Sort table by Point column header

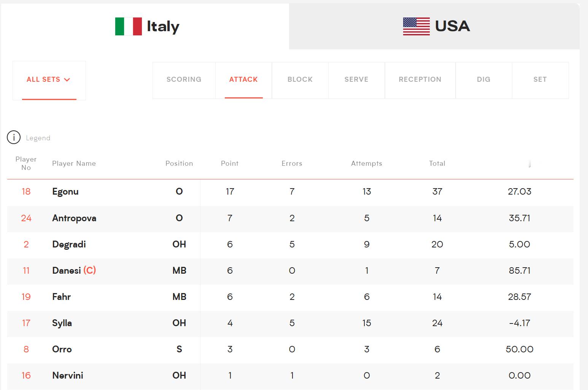230,163
